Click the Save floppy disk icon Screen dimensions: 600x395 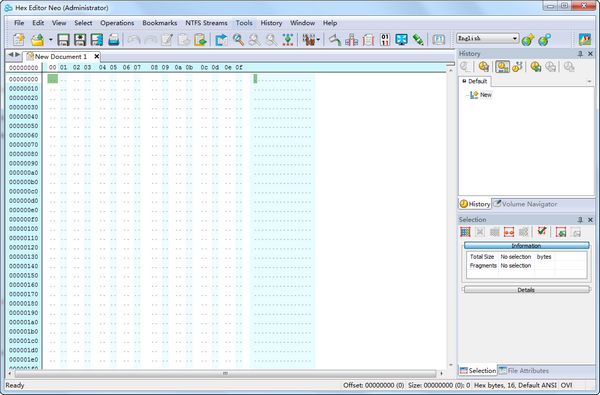coord(63,39)
